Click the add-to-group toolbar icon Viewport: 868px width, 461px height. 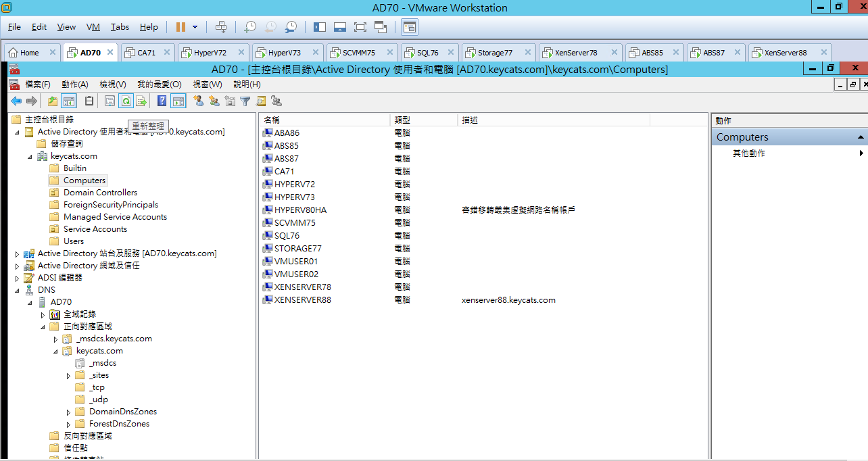coord(276,101)
